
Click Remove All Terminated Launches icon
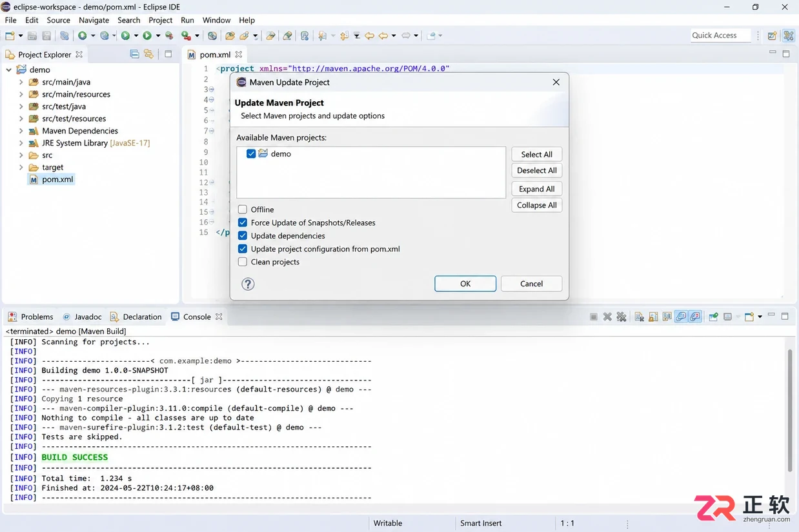coord(622,317)
